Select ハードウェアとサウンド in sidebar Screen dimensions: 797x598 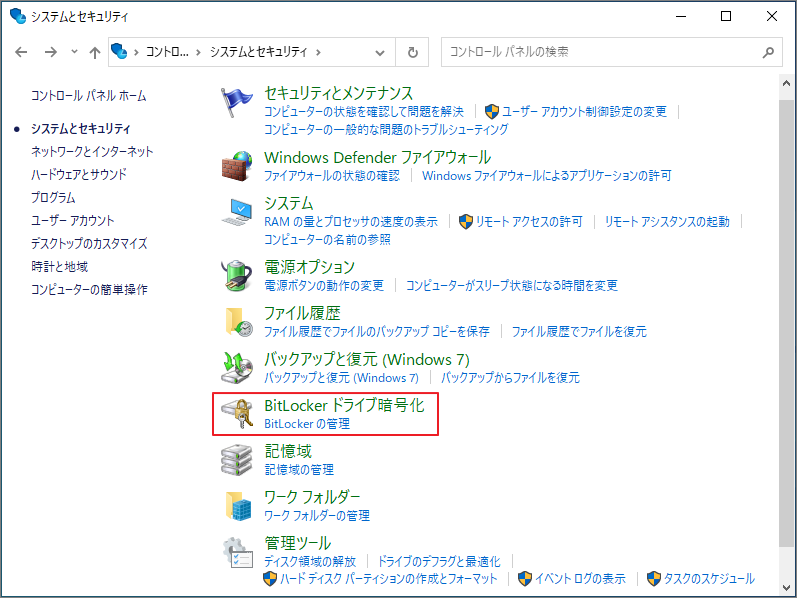[x=79, y=174]
